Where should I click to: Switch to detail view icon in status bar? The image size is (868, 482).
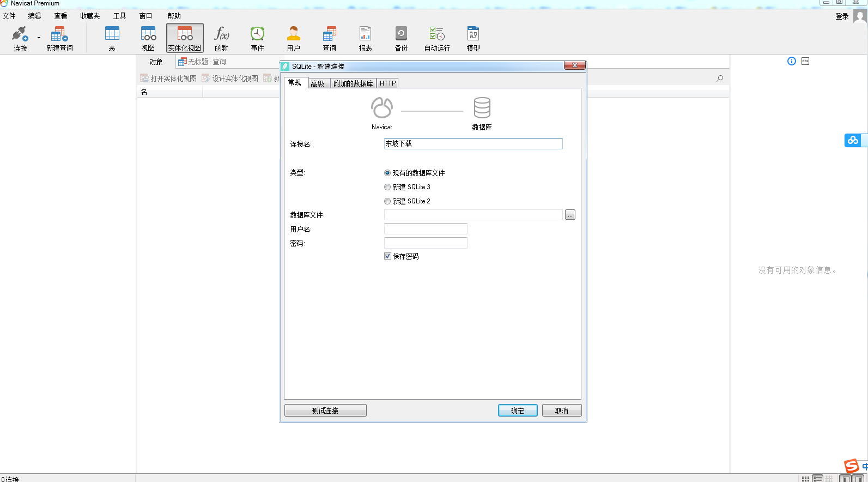(817, 479)
